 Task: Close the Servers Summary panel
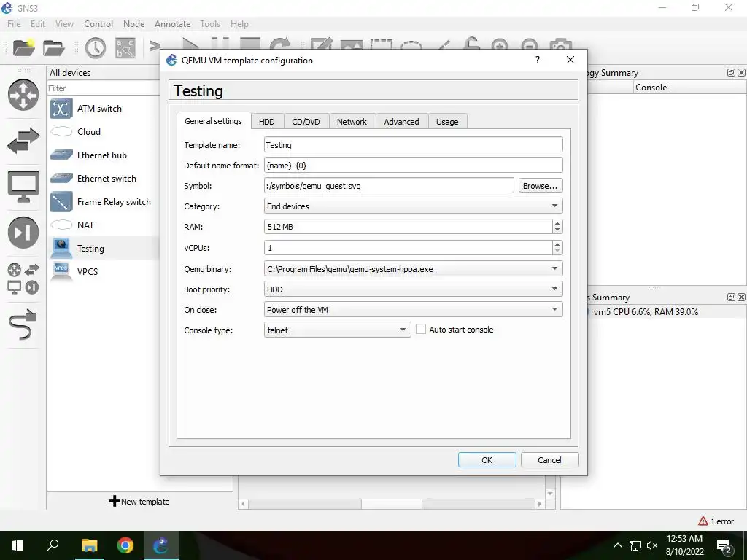741,297
